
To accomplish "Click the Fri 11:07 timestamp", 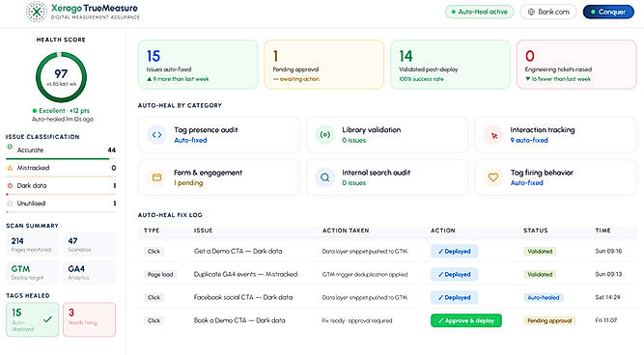I will point(605,320).
